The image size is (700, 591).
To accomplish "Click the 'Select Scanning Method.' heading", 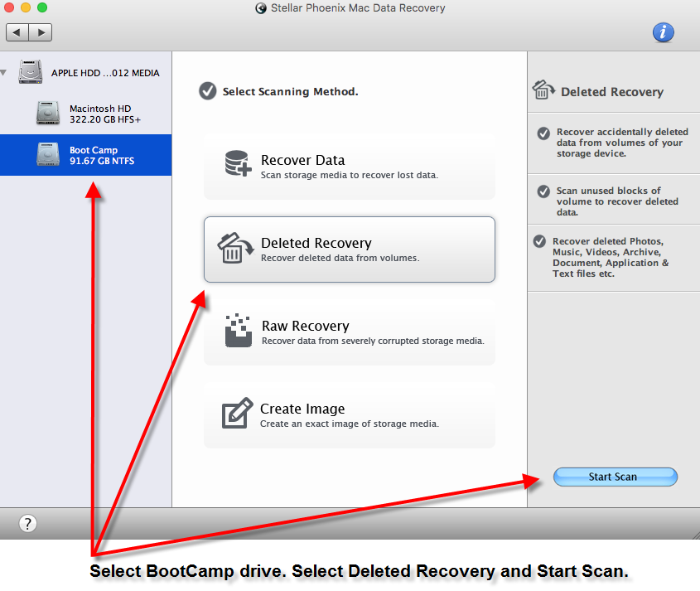I will [290, 91].
